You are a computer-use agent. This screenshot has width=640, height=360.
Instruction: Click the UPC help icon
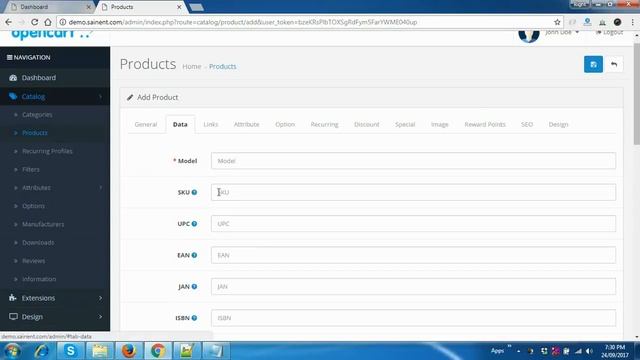(194, 224)
